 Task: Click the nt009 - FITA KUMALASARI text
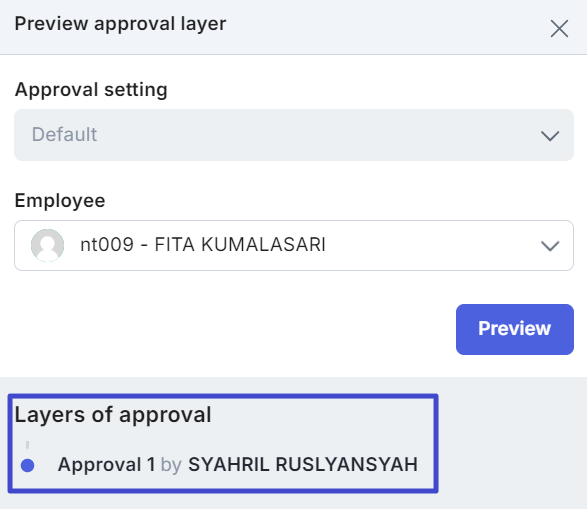pyautogui.click(x=203, y=245)
